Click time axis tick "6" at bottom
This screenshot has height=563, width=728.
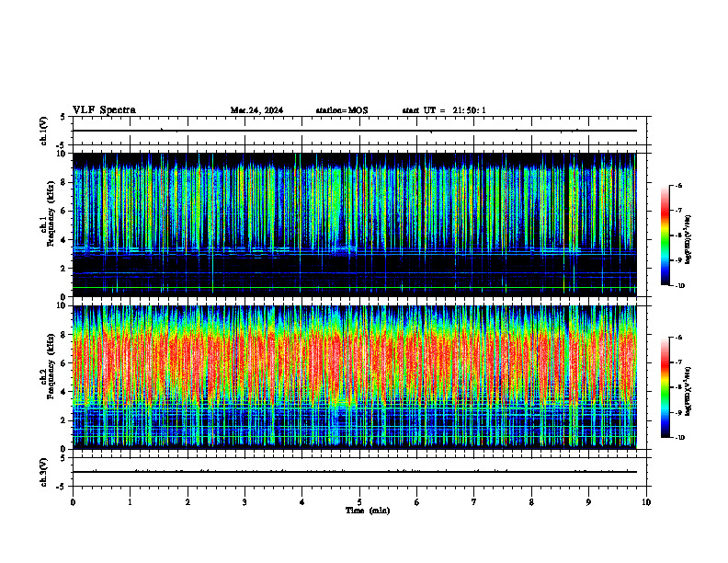click(x=417, y=502)
